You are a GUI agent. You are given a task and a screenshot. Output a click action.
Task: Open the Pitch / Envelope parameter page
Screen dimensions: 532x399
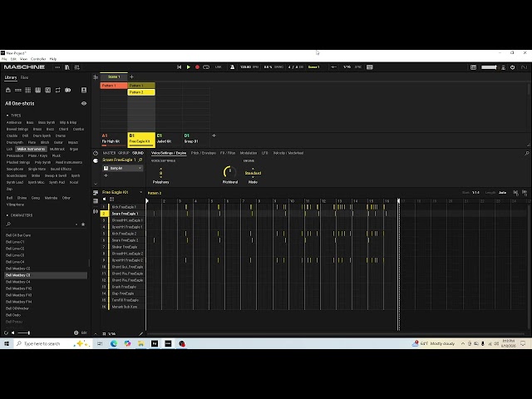tap(203, 153)
